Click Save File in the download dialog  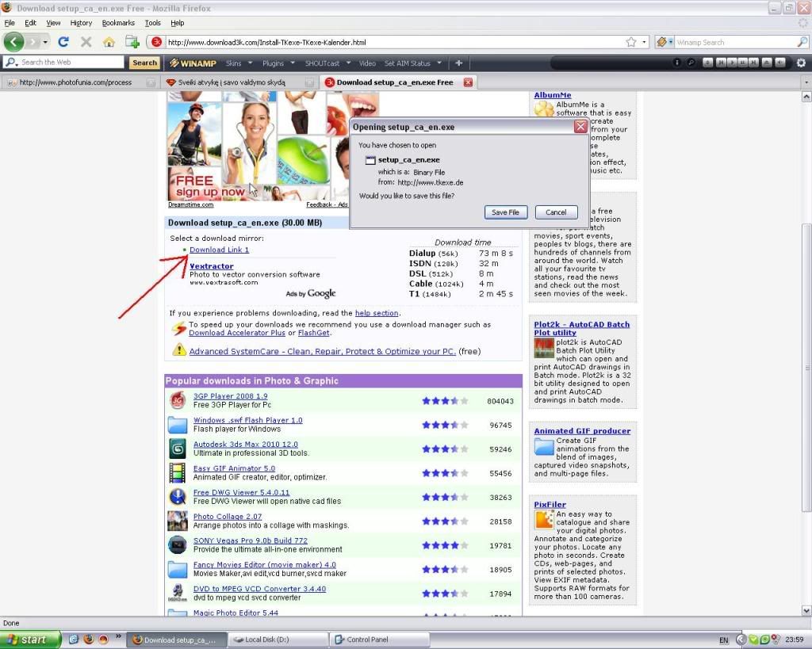[505, 212]
